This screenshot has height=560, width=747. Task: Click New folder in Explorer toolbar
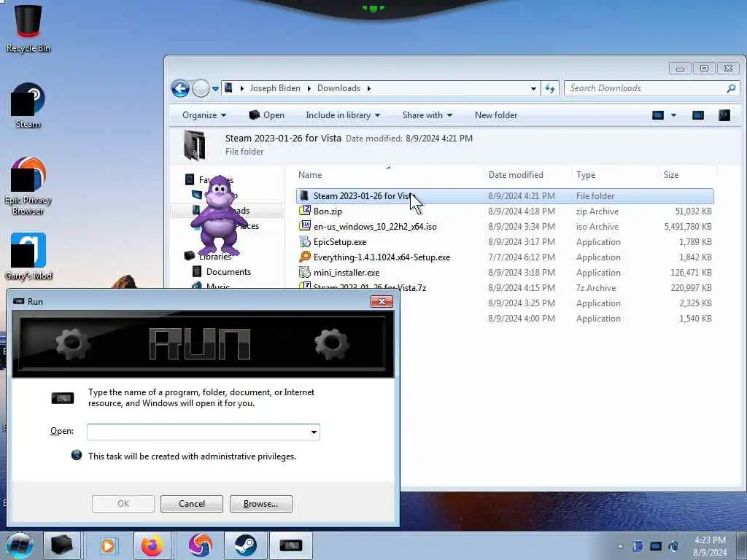496,115
